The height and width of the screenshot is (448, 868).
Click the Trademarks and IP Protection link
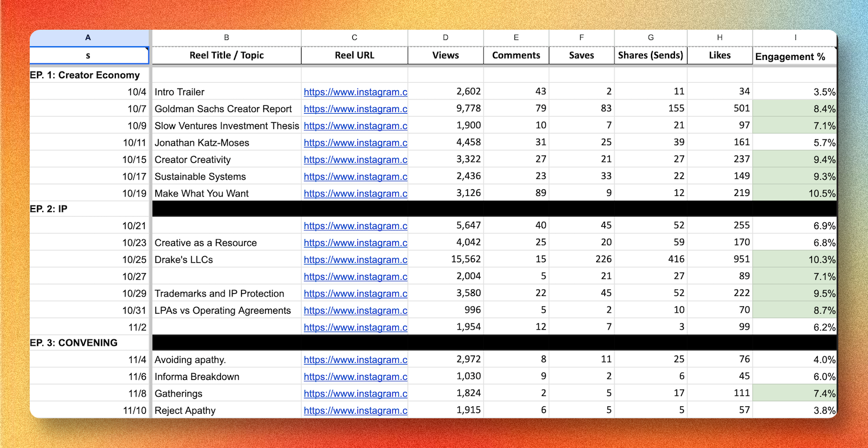click(x=355, y=294)
